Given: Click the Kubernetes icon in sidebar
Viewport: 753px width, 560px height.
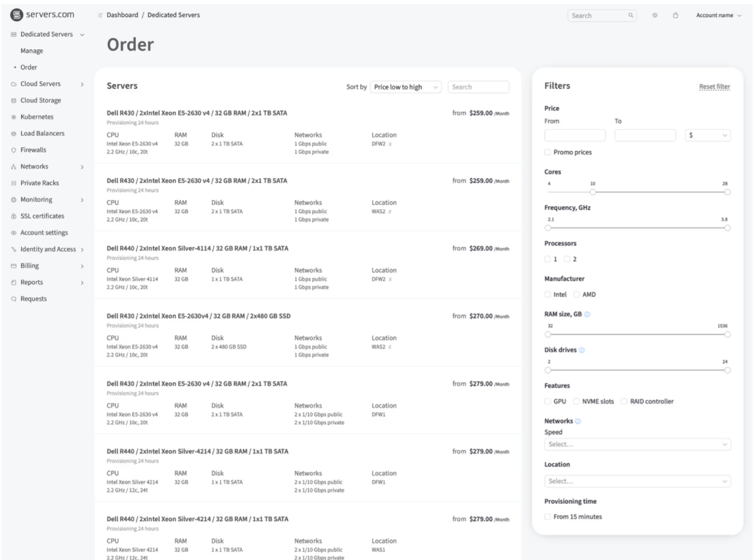Looking at the screenshot, I should click(14, 117).
